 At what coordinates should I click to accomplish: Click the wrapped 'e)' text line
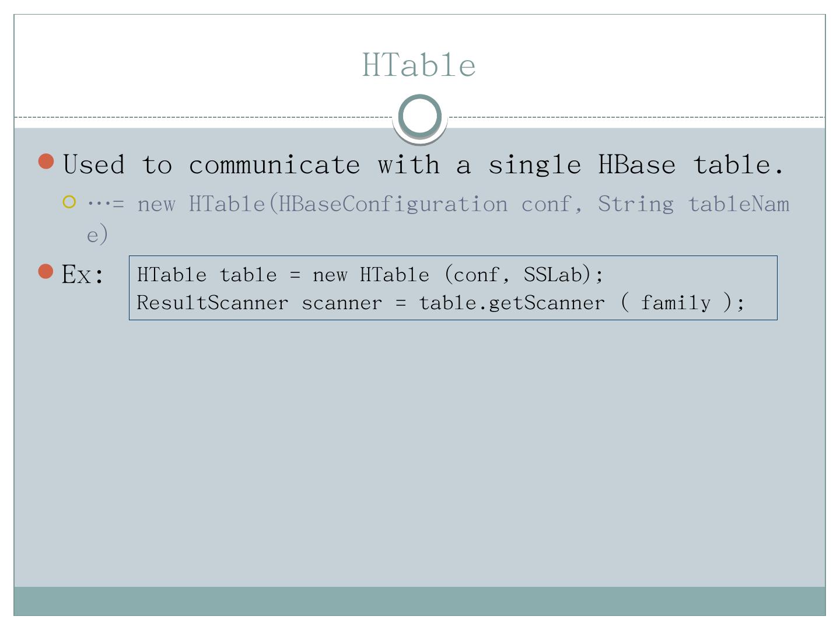97,235
